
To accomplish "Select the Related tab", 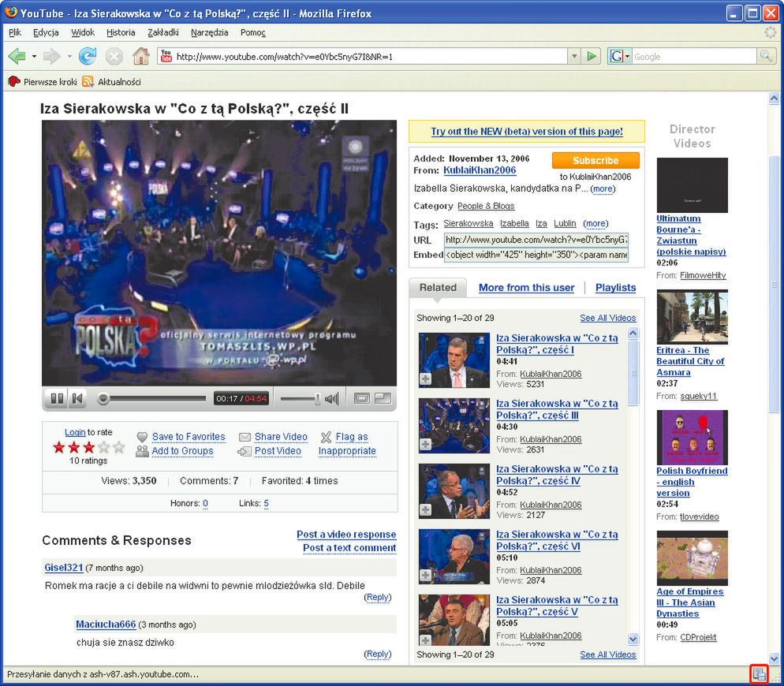I will pos(438,288).
